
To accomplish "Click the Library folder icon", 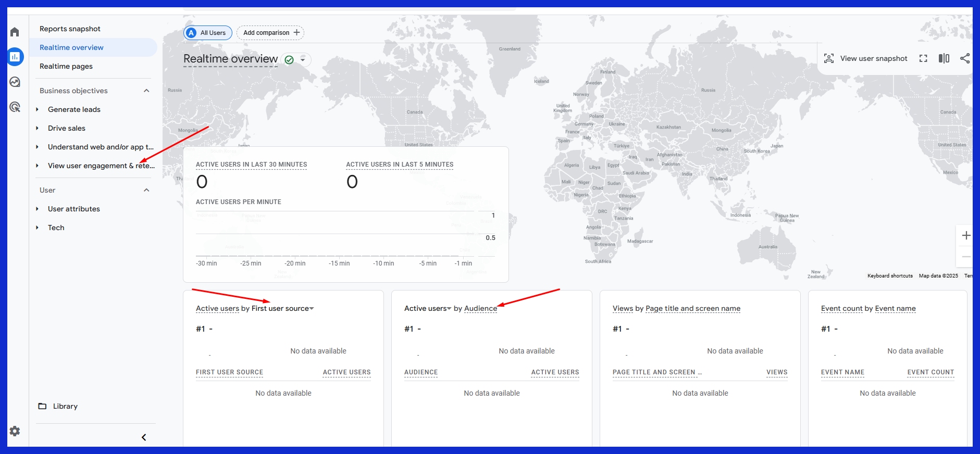I will (x=42, y=406).
